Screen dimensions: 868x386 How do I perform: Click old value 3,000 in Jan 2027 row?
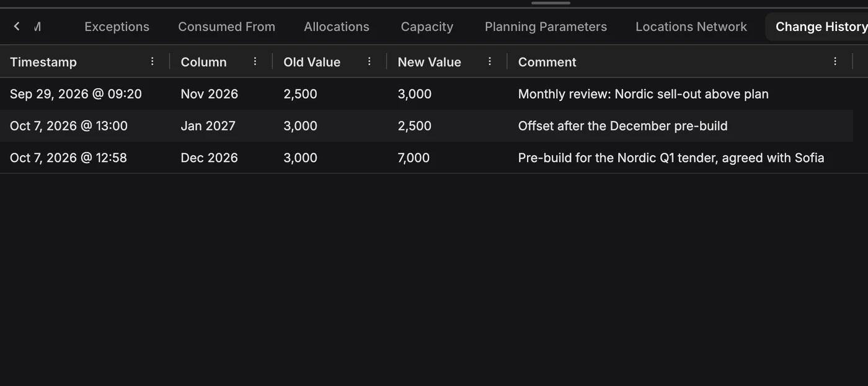pos(300,126)
